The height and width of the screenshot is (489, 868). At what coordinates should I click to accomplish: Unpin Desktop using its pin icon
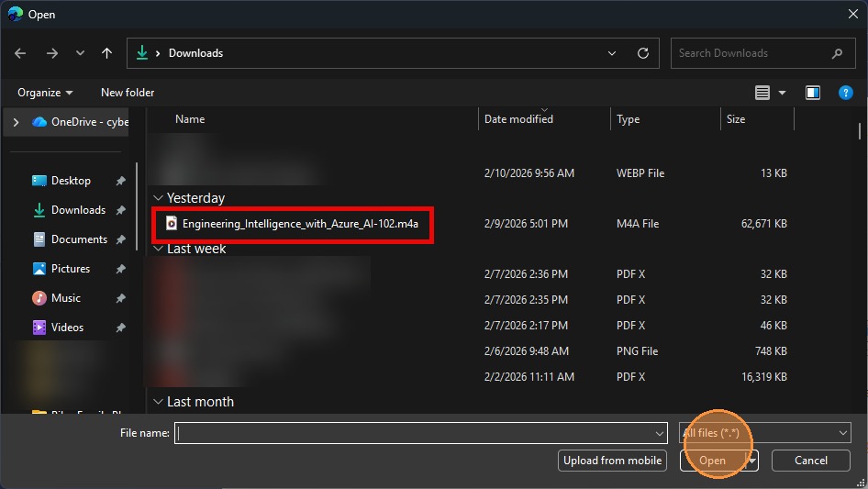[121, 181]
